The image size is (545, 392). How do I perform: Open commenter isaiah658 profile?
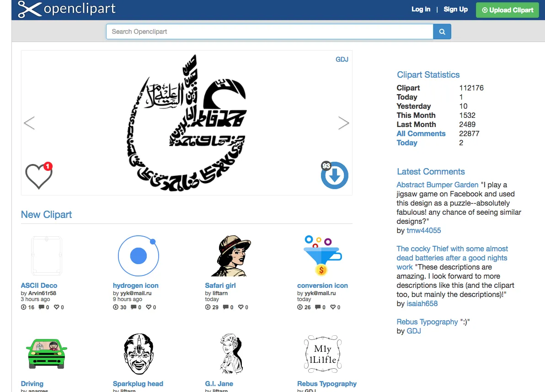[422, 303]
